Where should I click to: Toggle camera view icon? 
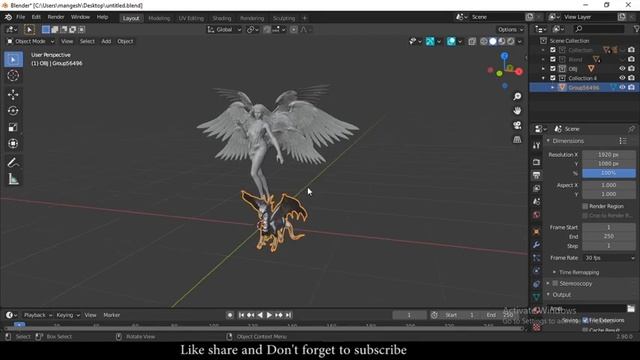click(517, 125)
